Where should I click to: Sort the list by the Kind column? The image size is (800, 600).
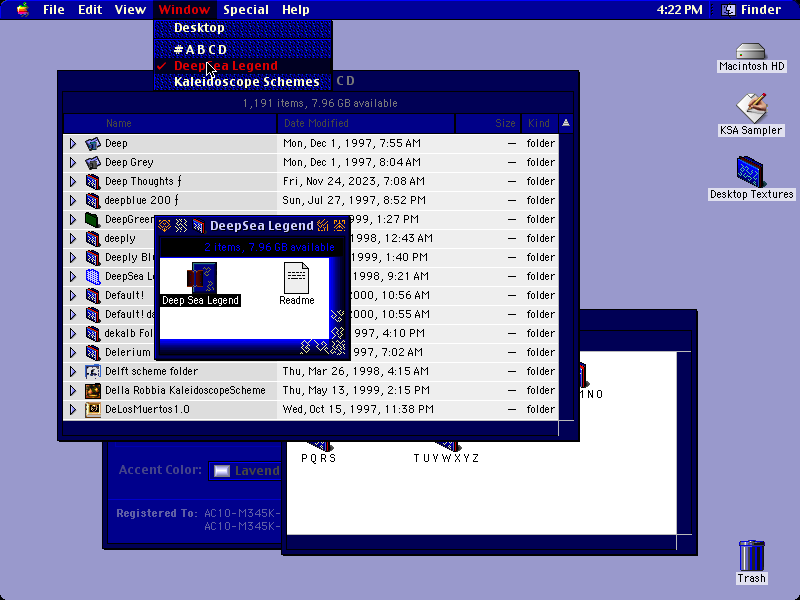(x=539, y=123)
